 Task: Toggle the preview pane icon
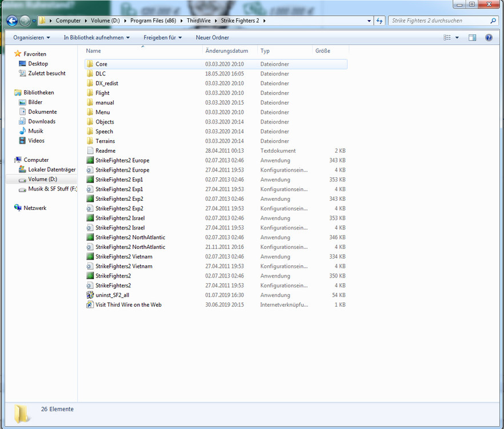point(472,38)
